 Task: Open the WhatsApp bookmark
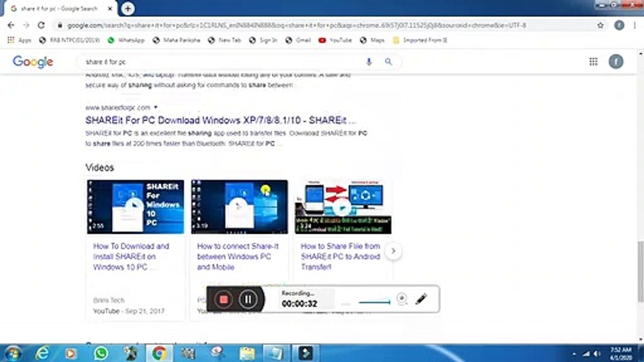click(126, 40)
